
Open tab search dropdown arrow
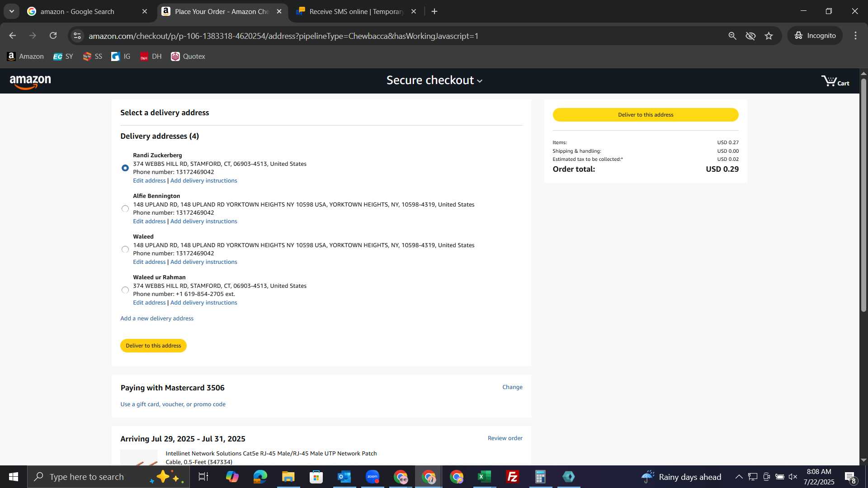[12, 11]
